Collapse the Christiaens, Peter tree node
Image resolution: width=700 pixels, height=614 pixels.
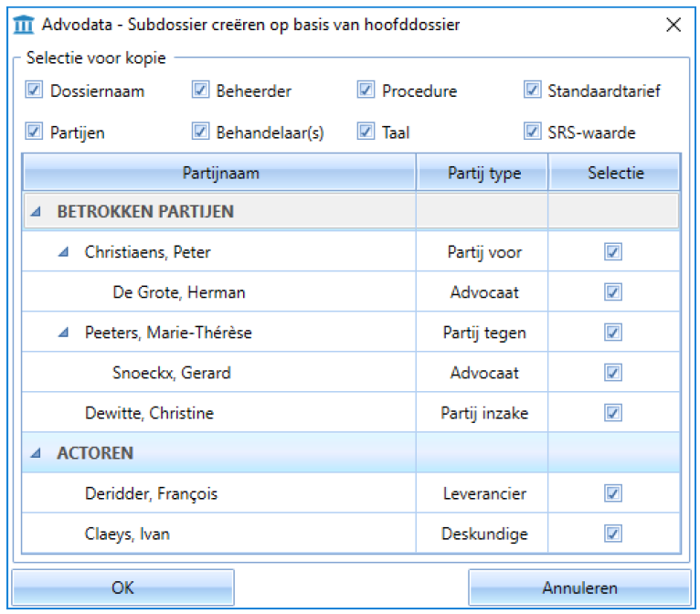63,252
